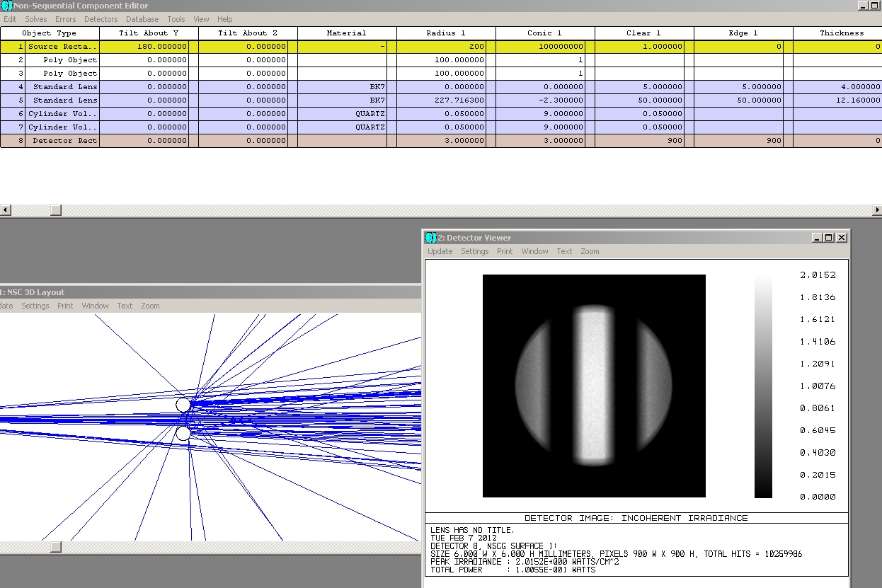
Task: Click the Tilt About Y column header
Action: 149,33
